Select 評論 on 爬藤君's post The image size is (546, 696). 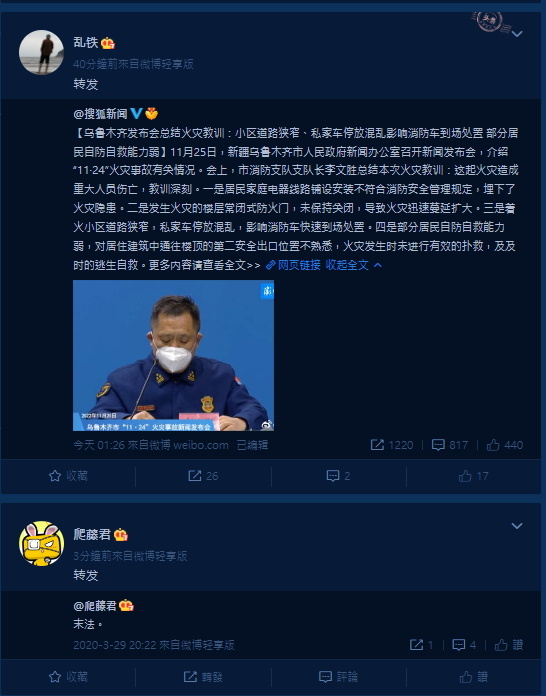coord(338,677)
